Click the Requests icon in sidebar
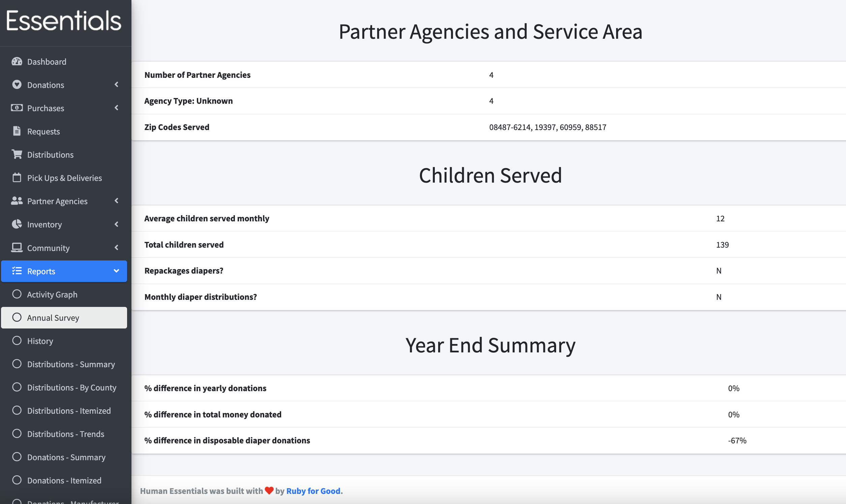This screenshot has height=504, width=846. (16, 131)
